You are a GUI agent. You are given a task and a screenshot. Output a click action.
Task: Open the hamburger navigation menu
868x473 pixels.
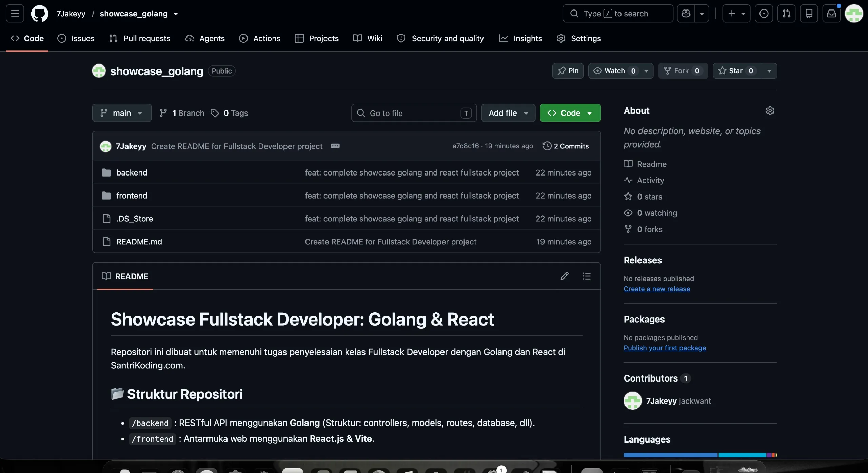[x=15, y=14]
